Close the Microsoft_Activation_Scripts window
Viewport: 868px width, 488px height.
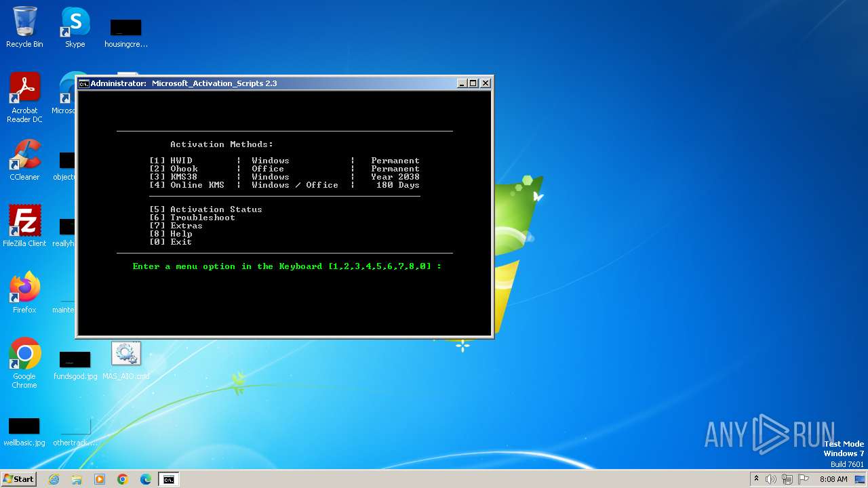coord(485,83)
